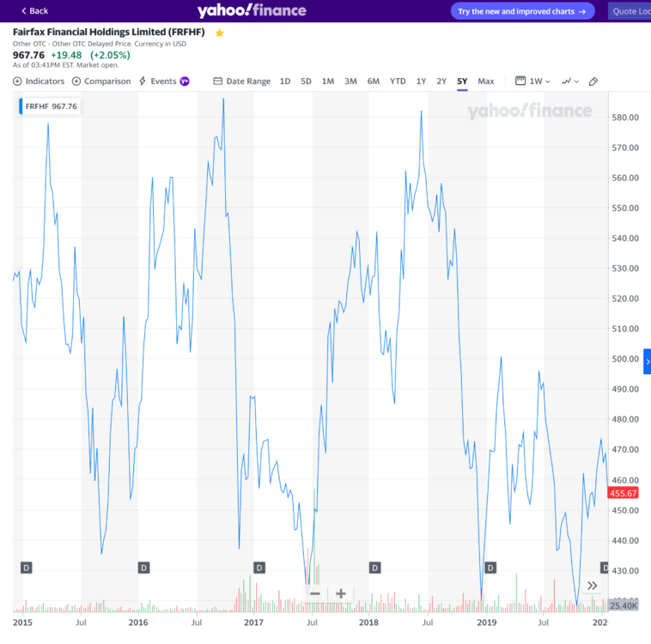Select the pencil draw tool
This screenshot has height=644, width=651.
point(593,82)
